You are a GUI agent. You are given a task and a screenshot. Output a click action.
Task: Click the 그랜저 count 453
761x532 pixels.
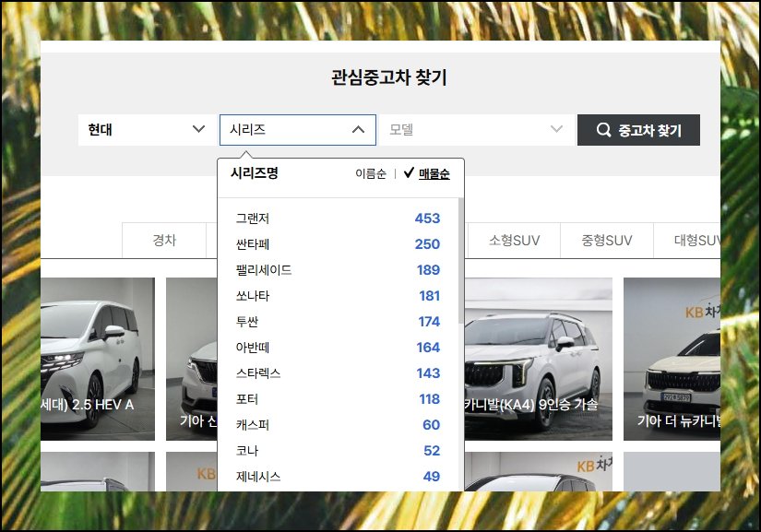[x=428, y=219]
